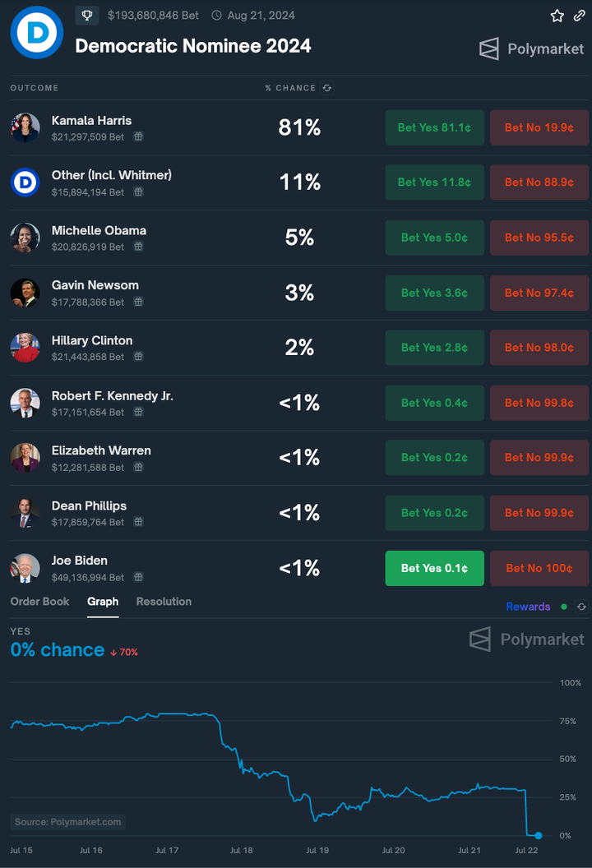Screen dimensions: 592x868
Task: Click the refresh icon beside % CHANCE
Action: (327, 88)
